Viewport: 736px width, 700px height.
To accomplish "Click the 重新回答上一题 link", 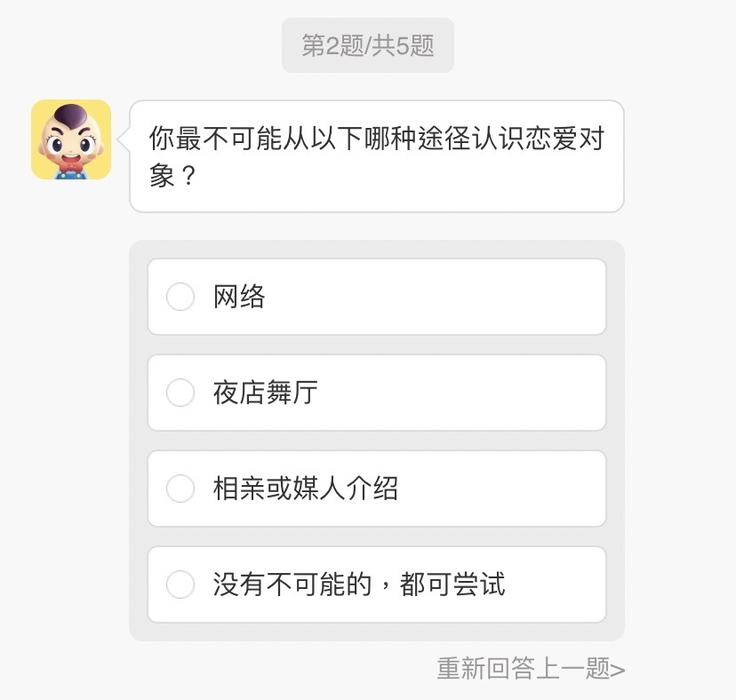I will (524, 669).
